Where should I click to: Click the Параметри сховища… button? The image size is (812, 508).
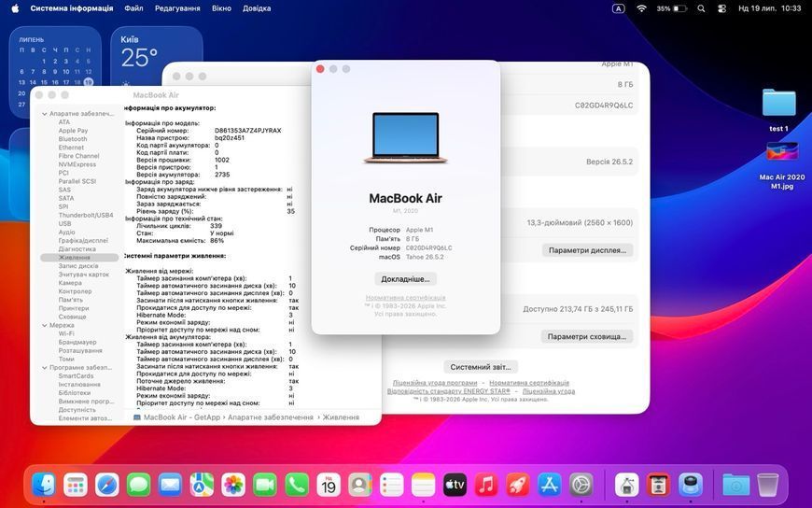(587, 336)
